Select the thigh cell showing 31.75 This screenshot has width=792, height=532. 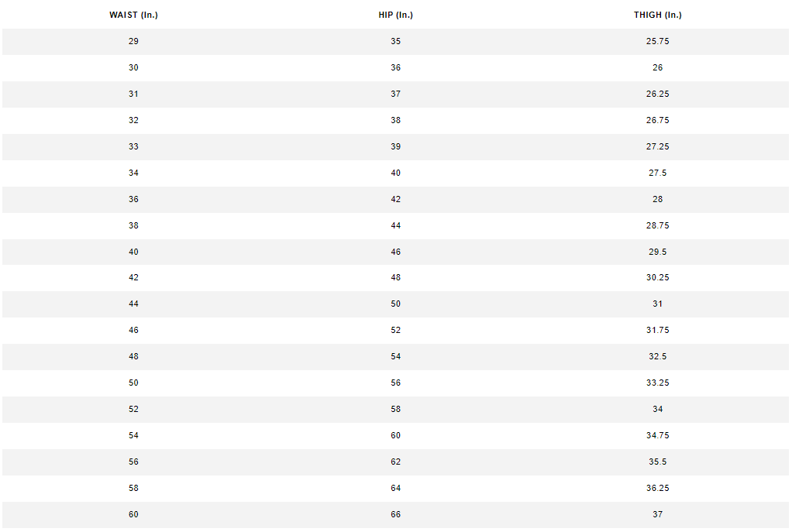[x=657, y=330]
